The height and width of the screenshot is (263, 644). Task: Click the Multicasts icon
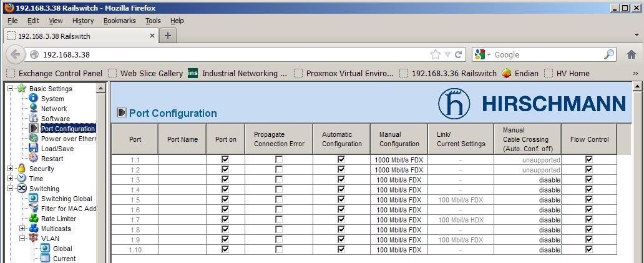pos(34,229)
